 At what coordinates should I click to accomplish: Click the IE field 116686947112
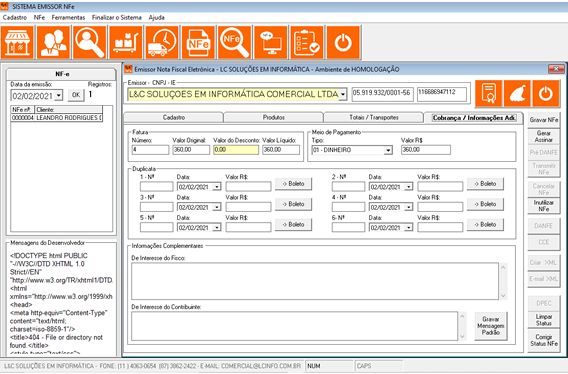coord(442,94)
